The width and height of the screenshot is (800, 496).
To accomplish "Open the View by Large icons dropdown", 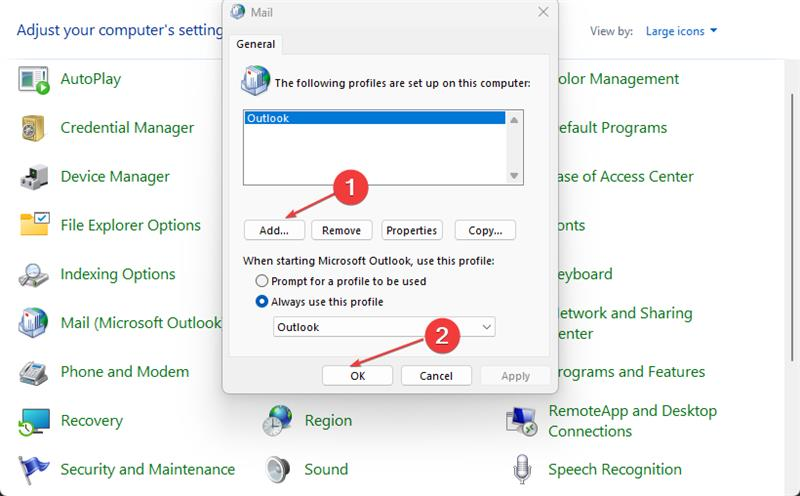I will (681, 31).
